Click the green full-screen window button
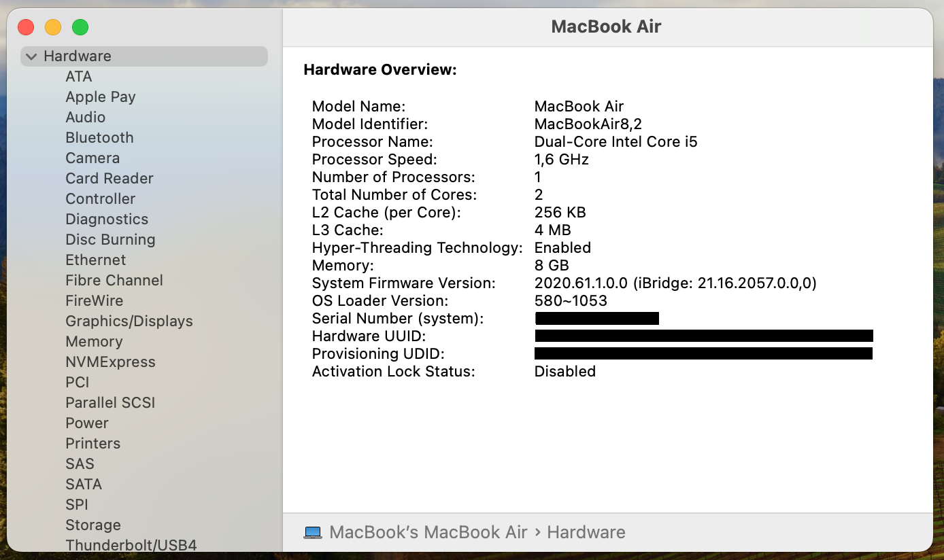 [x=80, y=27]
